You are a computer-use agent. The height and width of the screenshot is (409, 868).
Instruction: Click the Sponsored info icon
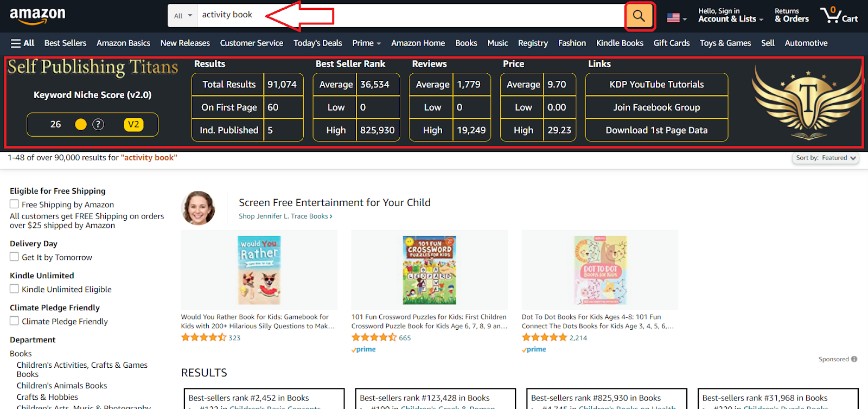[854, 359]
